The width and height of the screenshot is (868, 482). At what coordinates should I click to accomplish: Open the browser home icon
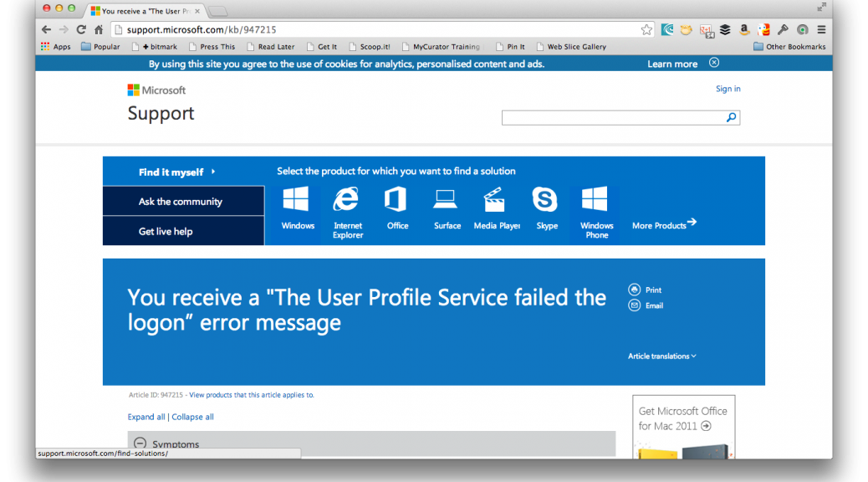coord(99,30)
